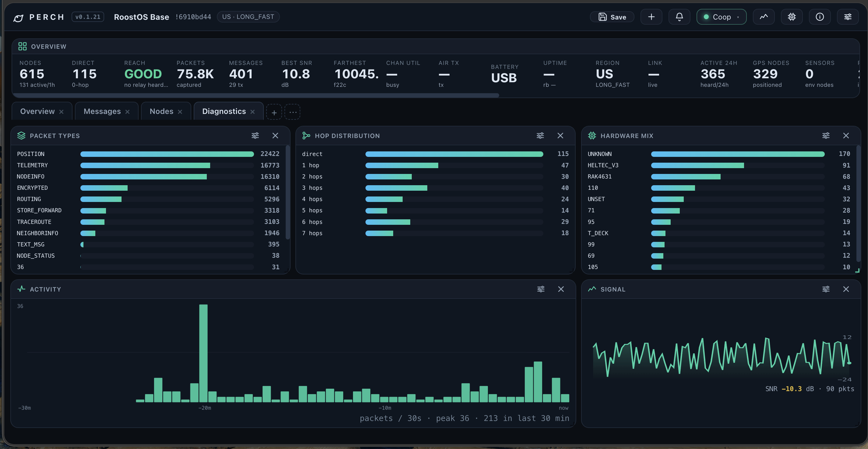Viewport: 868px width, 449px height.
Task: Switch to the Overview tab
Action: click(x=37, y=111)
